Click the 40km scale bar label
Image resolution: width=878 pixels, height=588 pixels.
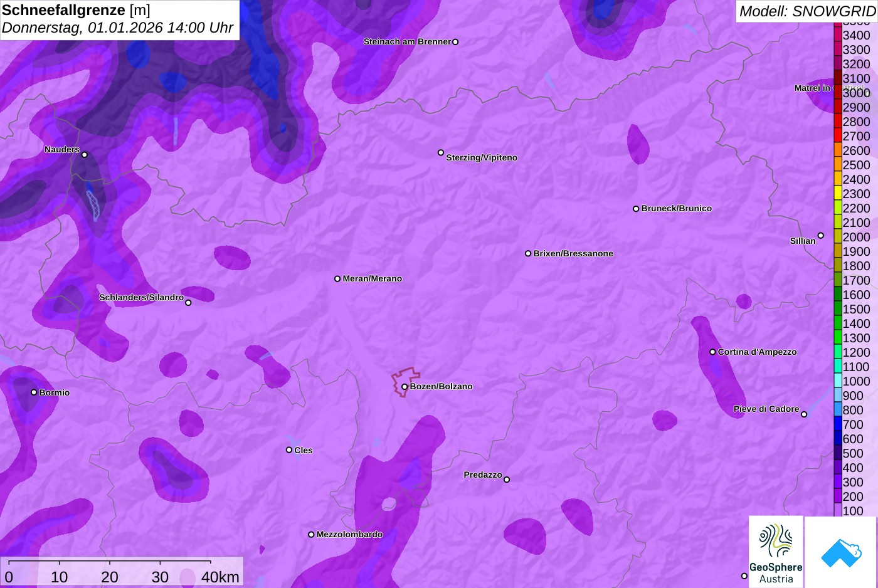[220, 577]
